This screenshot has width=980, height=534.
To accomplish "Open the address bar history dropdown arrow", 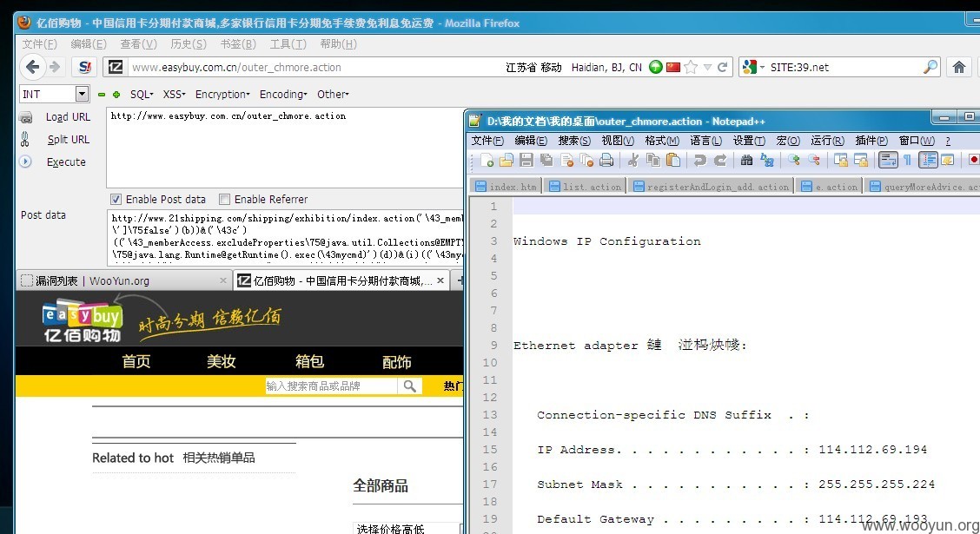I will pos(707,68).
